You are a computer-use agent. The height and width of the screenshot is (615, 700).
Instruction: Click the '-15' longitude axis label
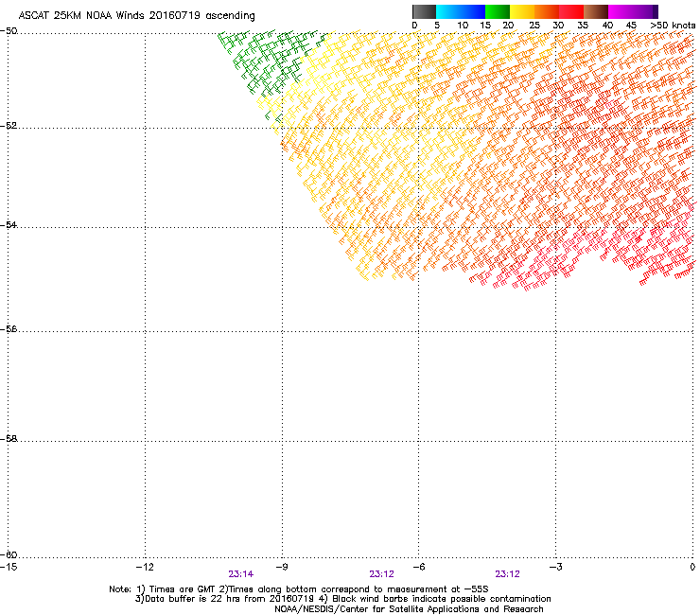click(x=9, y=567)
